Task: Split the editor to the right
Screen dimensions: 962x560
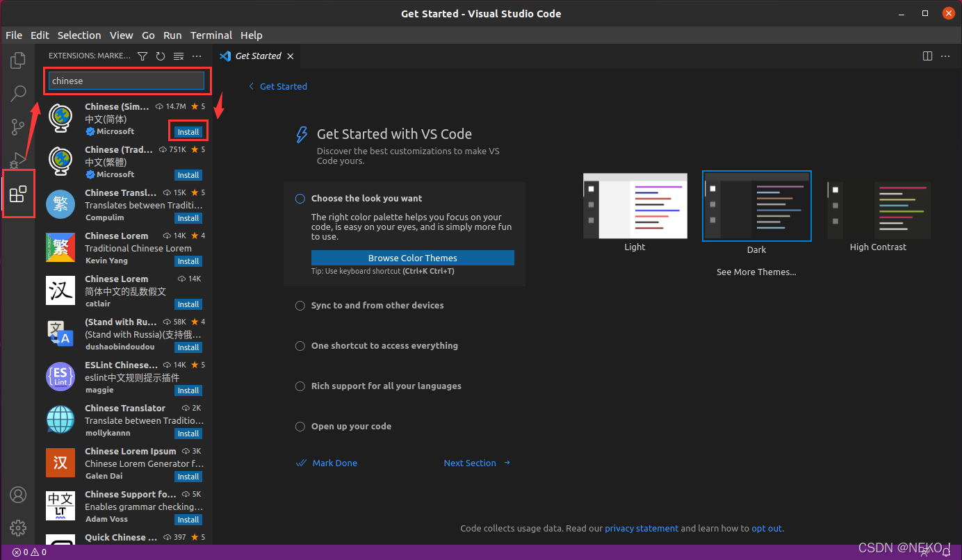Action: [927, 56]
